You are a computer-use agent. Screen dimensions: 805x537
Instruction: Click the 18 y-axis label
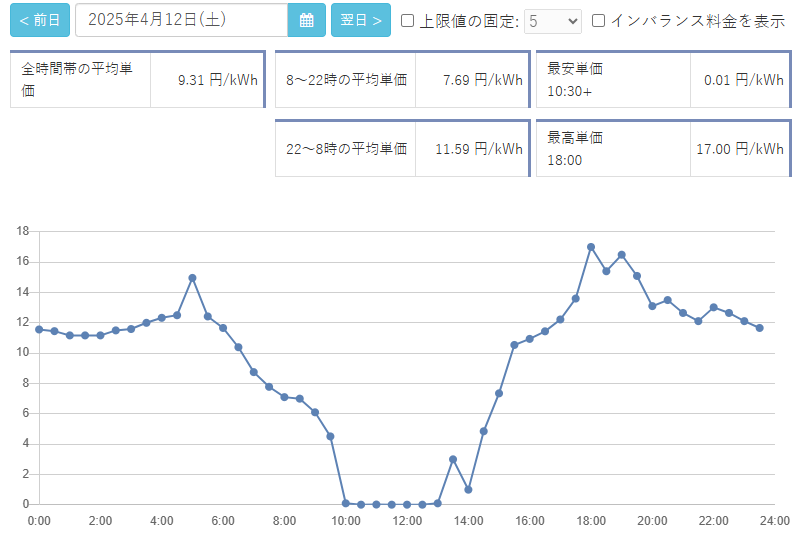tap(23, 231)
